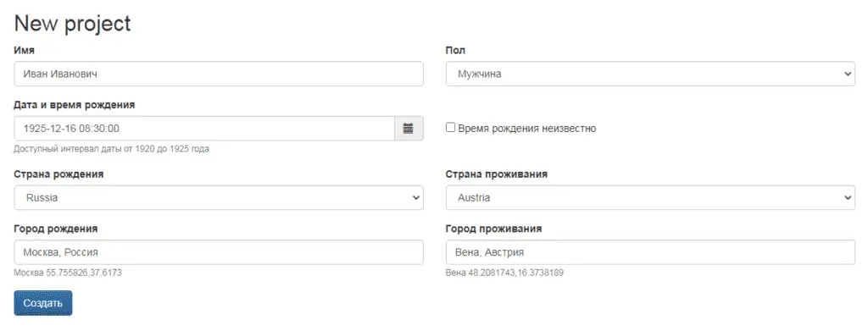Click the 'Город проживания' label
The image size is (868, 331).
point(494,229)
